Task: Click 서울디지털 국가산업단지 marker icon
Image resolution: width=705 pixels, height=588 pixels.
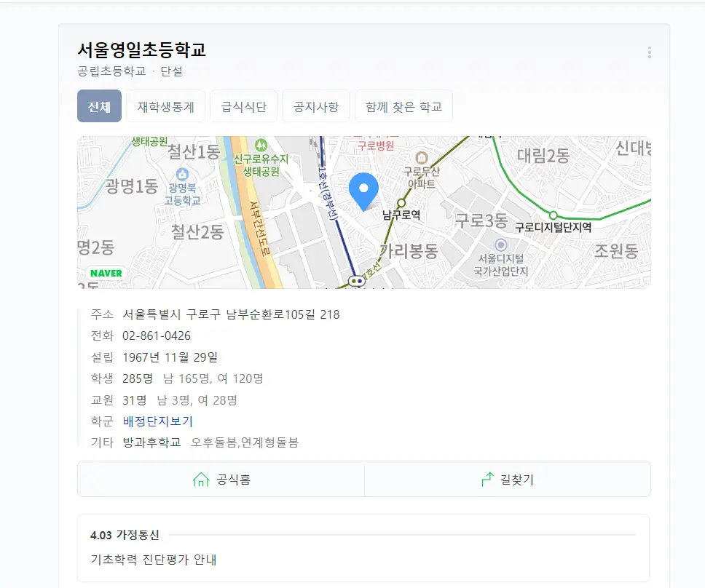Action: click(x=500, y=245)
